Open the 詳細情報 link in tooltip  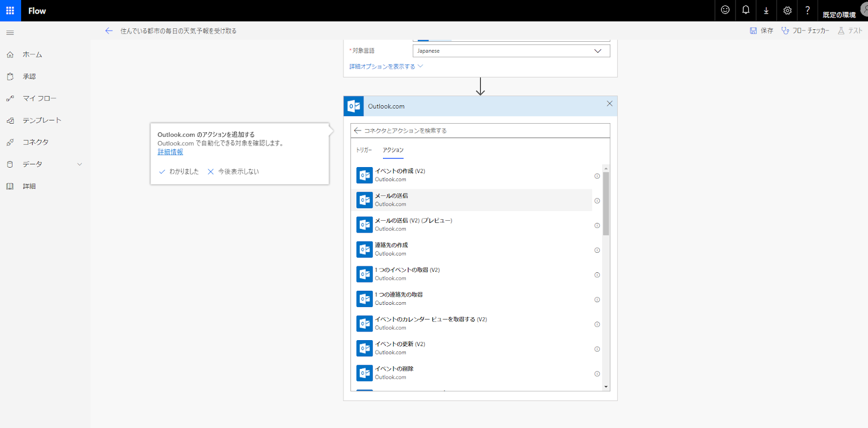(170, 152)
